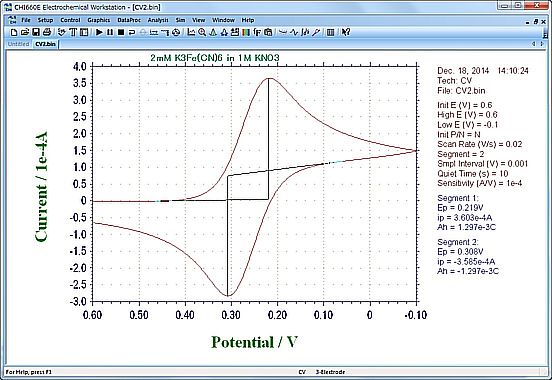Image resolution: width=552 pixels, height=380 pixels.
Task: Click the Smoothing curve icon
Action: pyautogui.click(x=283, y=32)
